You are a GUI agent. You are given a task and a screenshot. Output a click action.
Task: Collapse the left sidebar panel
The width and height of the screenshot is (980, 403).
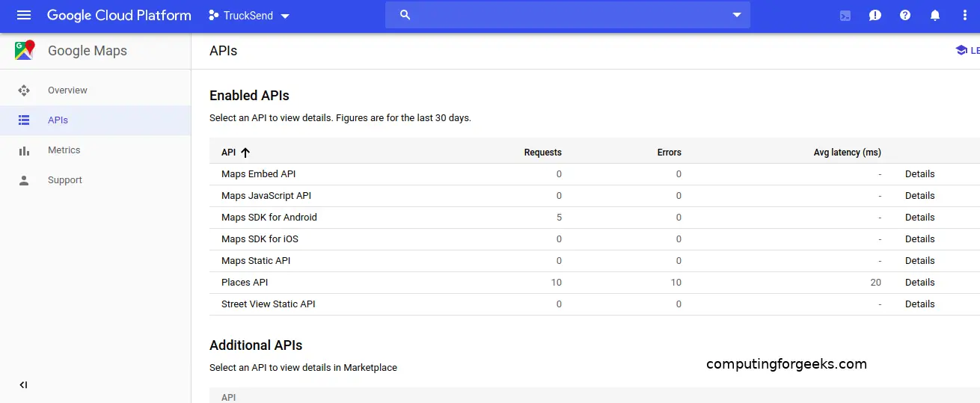pos(23,385)
